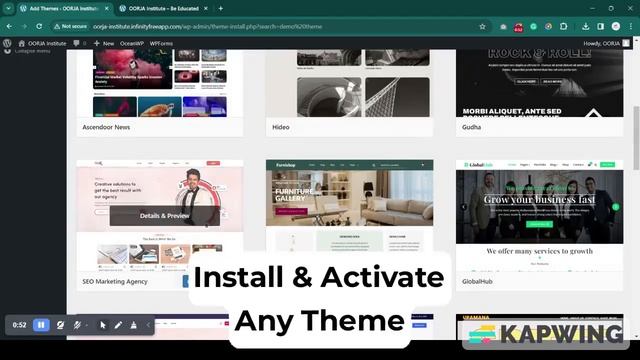Click the GlobalHub theme name label
The width and height of the screenshot is (640, 360).
click(x=477, y=281)
